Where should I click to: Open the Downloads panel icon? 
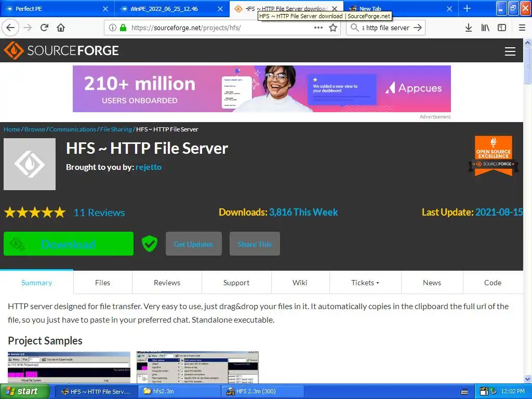pyautogui.click(x=468, y=28)
